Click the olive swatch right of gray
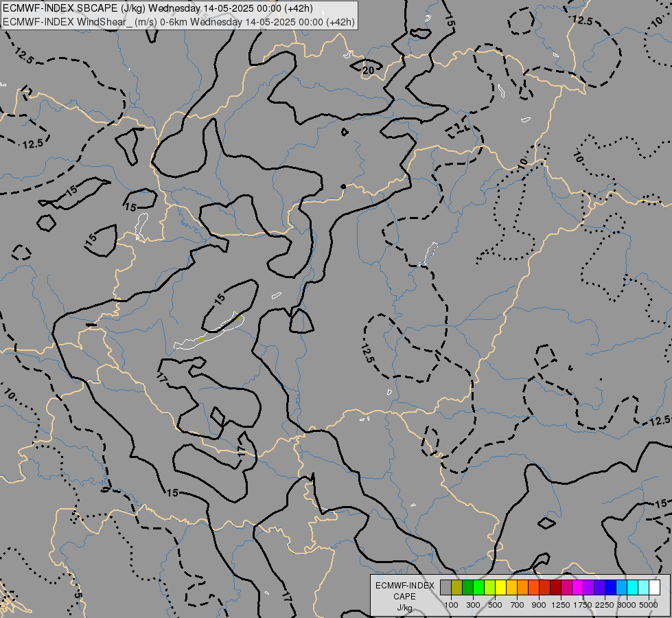Viewport: 672px width, 618px height. click(x=457, y=588)
